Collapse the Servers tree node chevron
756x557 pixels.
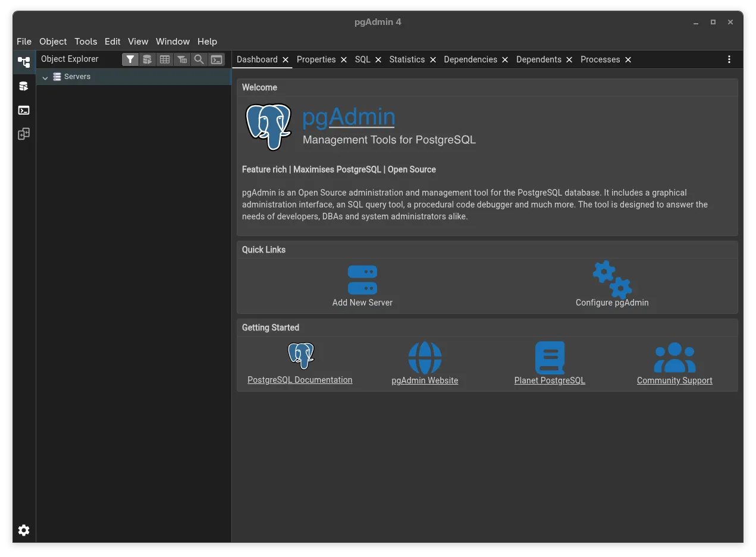tap(45, 77)
